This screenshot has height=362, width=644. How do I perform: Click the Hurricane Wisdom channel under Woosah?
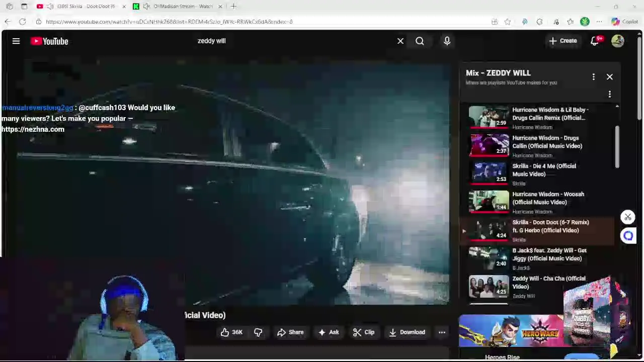[x=532, y=212]
